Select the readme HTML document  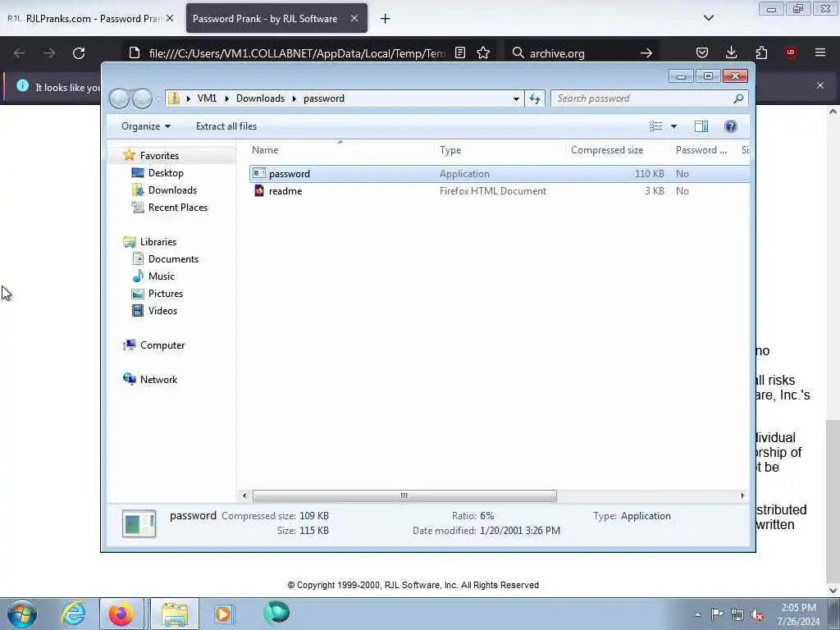(x=500, y=190)
